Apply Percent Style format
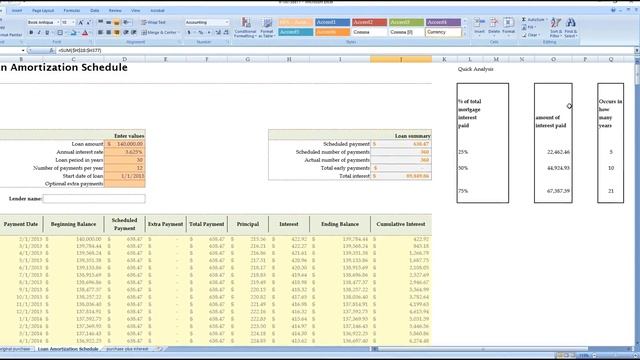This screenshot has width=640, height=360. [200, 32]
